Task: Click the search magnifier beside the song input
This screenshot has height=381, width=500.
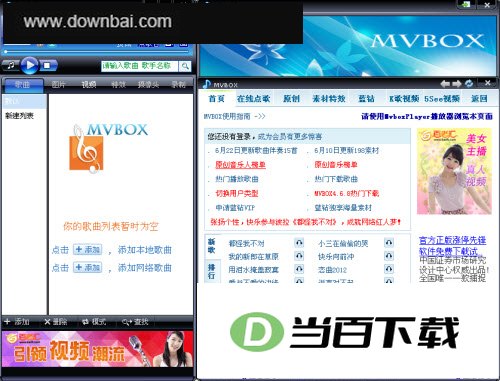Action: point(185,66)
